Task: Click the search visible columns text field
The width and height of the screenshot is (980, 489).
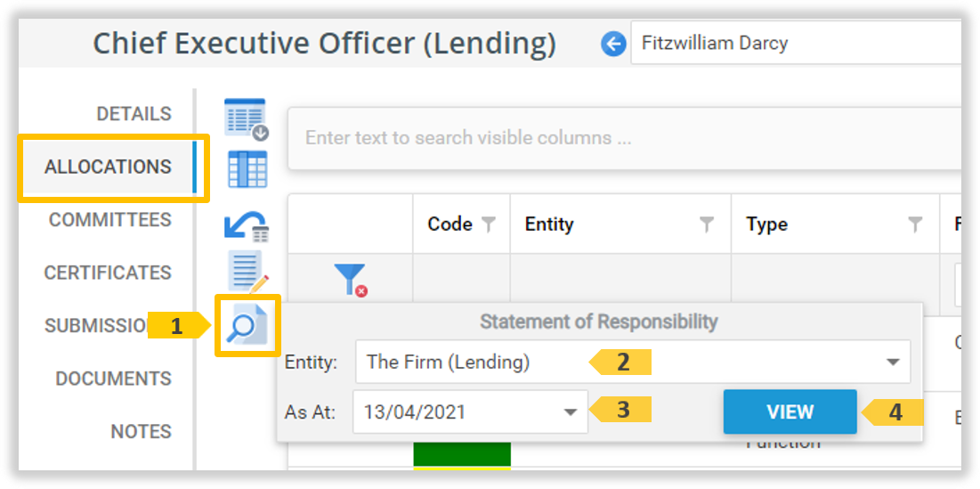Action: coord(623,138)
